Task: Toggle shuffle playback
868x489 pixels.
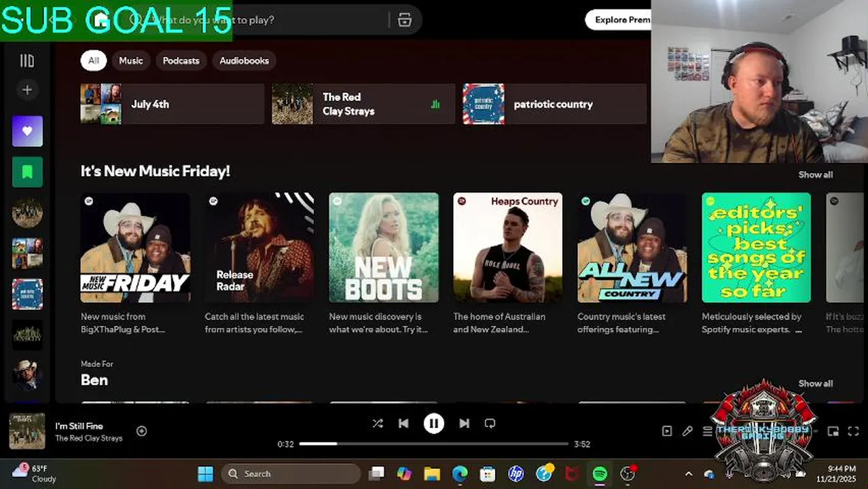Action: point(378,423)
